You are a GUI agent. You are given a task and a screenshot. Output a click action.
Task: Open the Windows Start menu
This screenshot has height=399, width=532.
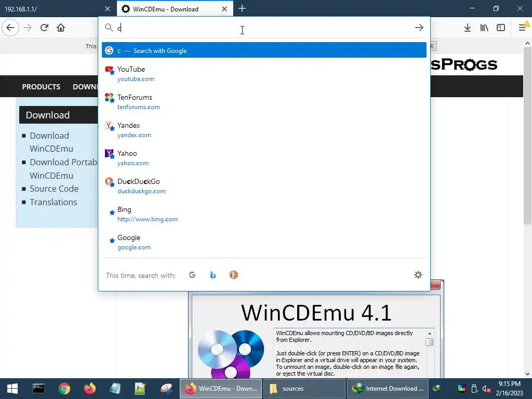coord(12,389)
